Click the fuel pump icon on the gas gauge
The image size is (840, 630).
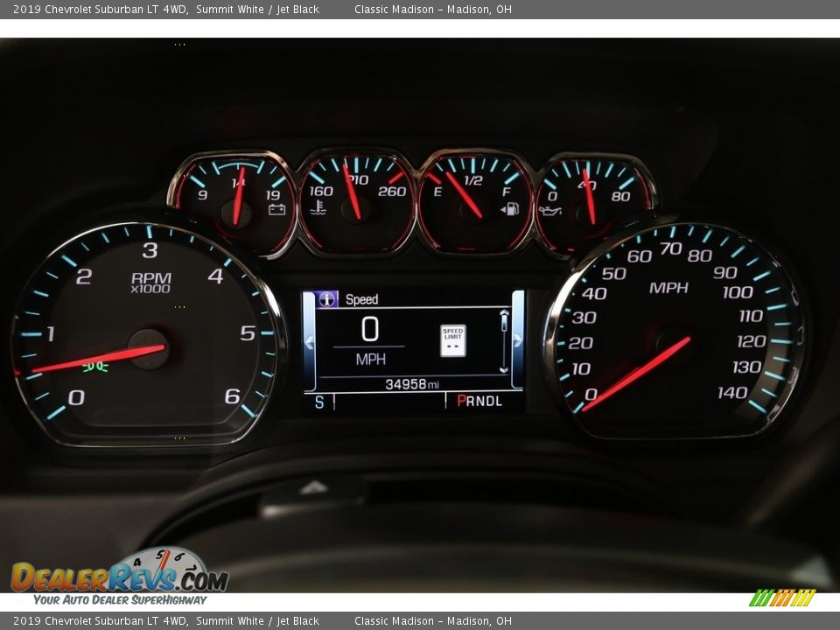pyautogui.click(x=511, y=209)
